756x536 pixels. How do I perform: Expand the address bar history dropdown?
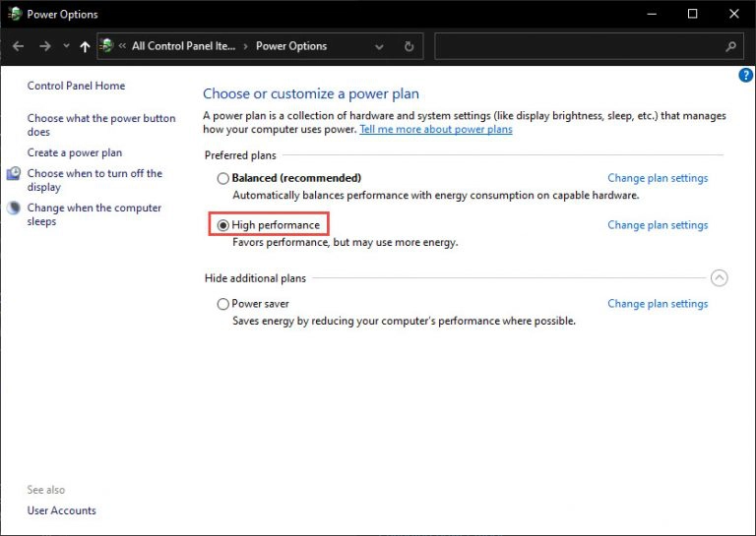(x=379, y=46)
